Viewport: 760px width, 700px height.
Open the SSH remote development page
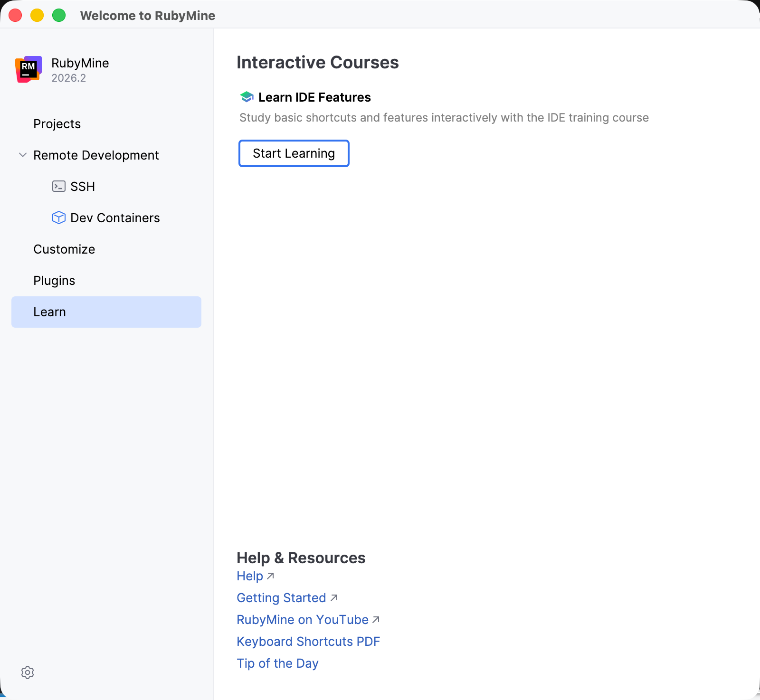point(106,187)
